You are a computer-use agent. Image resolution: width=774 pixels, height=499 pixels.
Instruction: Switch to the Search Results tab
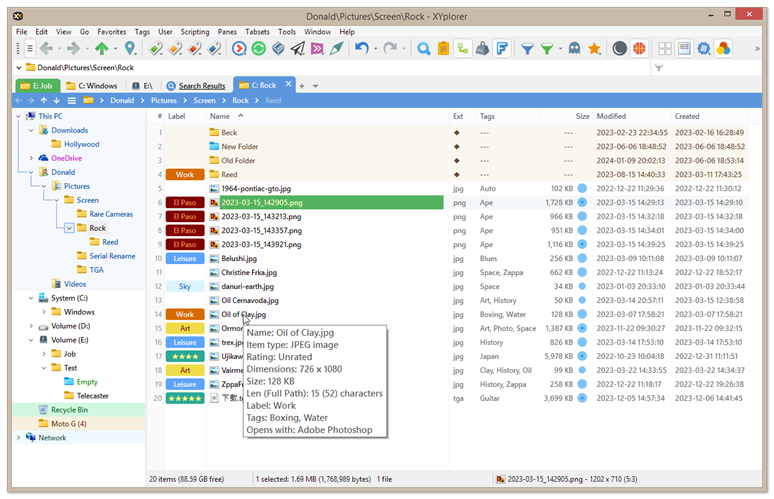pyautogui.click(x=201, y=86)
